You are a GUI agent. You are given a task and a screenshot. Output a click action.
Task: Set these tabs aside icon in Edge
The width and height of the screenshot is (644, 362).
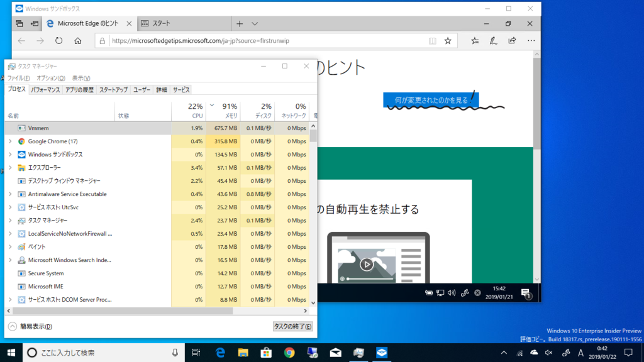35,23
